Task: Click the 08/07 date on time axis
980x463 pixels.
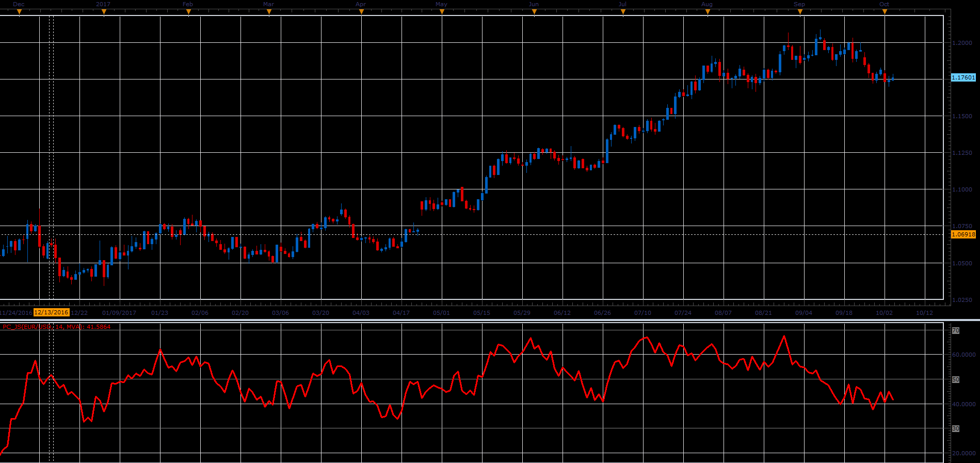Action: (723, 313)
